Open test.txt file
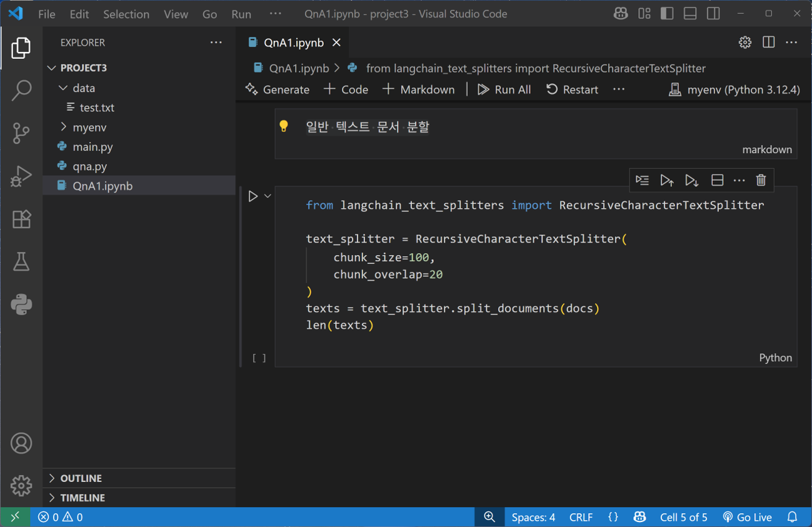Viewport: 812px width, 527px height. point(139,108)
